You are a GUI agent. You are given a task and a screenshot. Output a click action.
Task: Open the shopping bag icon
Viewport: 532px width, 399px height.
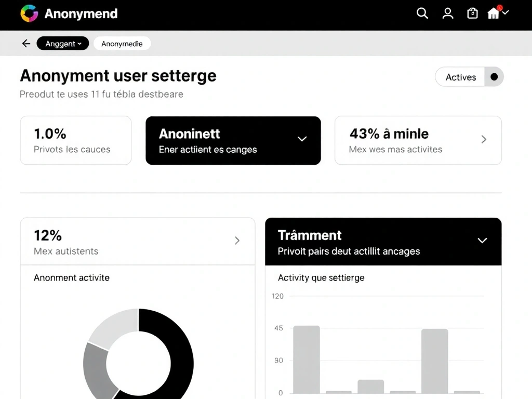tap(472, 14)
